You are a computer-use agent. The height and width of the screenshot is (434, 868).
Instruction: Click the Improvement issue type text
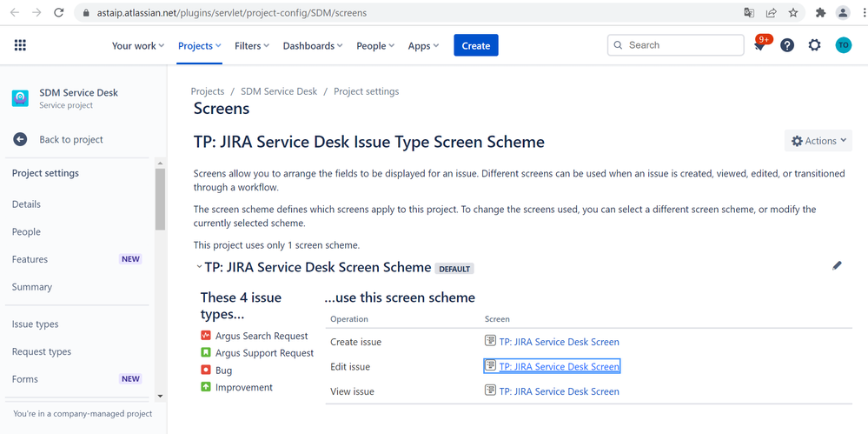(244, 387)
